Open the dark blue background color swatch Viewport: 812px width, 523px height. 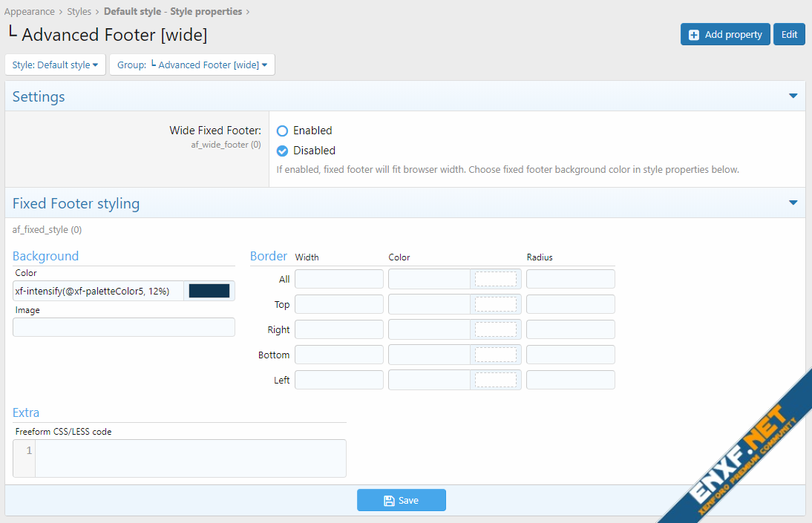209,291
